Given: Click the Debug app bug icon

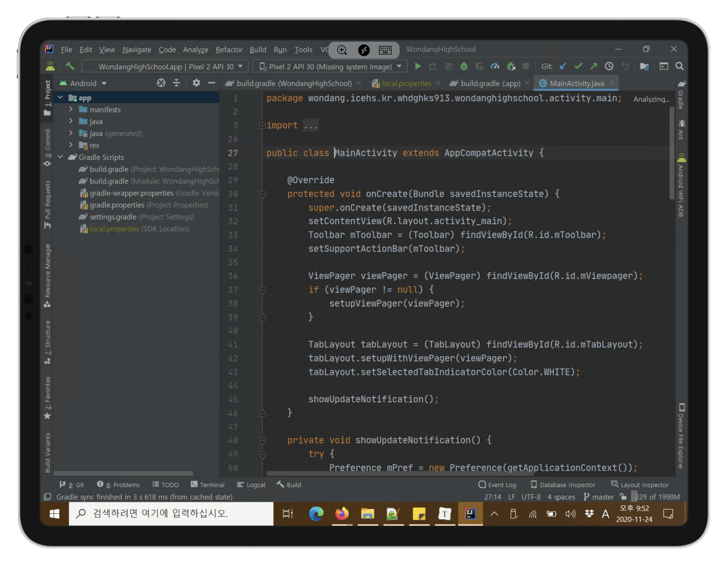Looking at the screenshot, I should [x=464, y=66].
